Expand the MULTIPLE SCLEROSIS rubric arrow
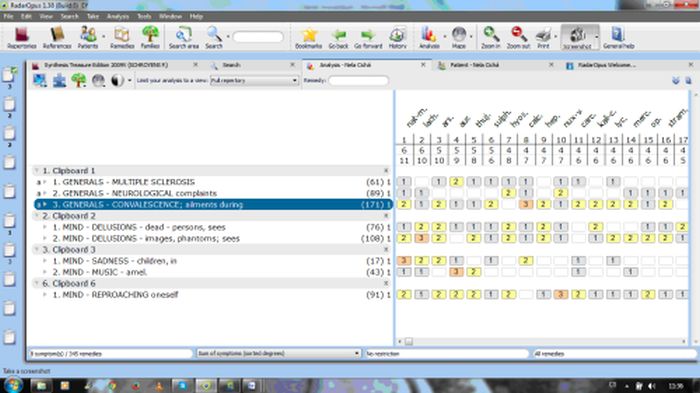Image resolution: width=700 pixels, height=393 pixels. [x=45, y=182]
